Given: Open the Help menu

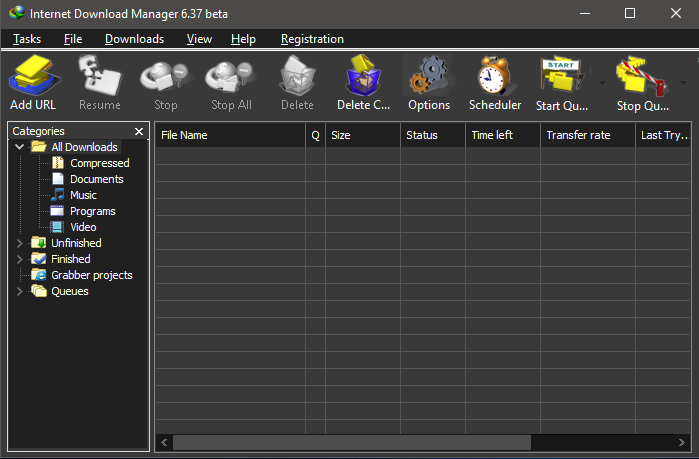Looking at the screenshot, I should tap(243, 39).
